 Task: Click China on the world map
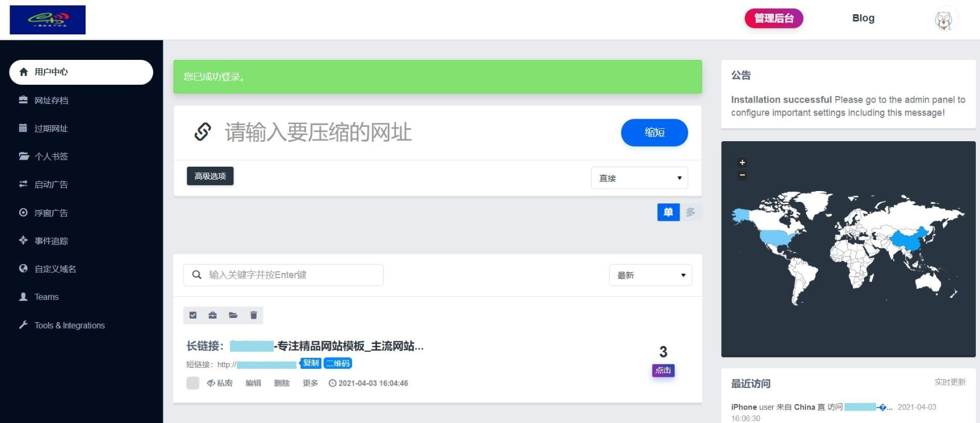pos(909,239)
